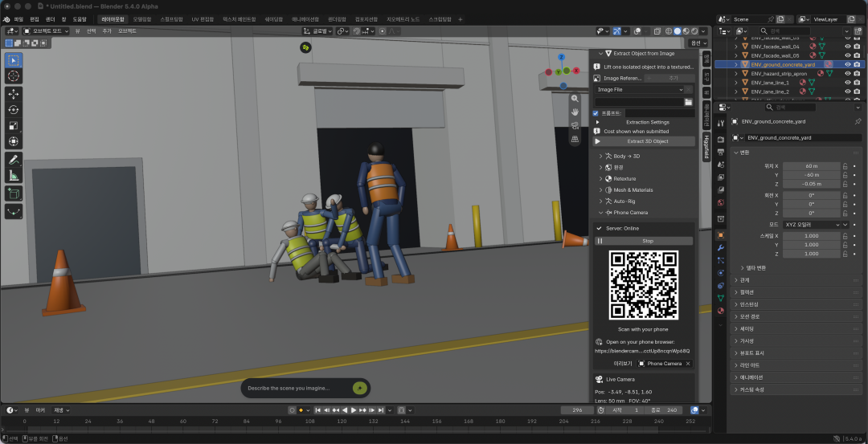Click the Describe the scene input field

(x=298, y=388)
